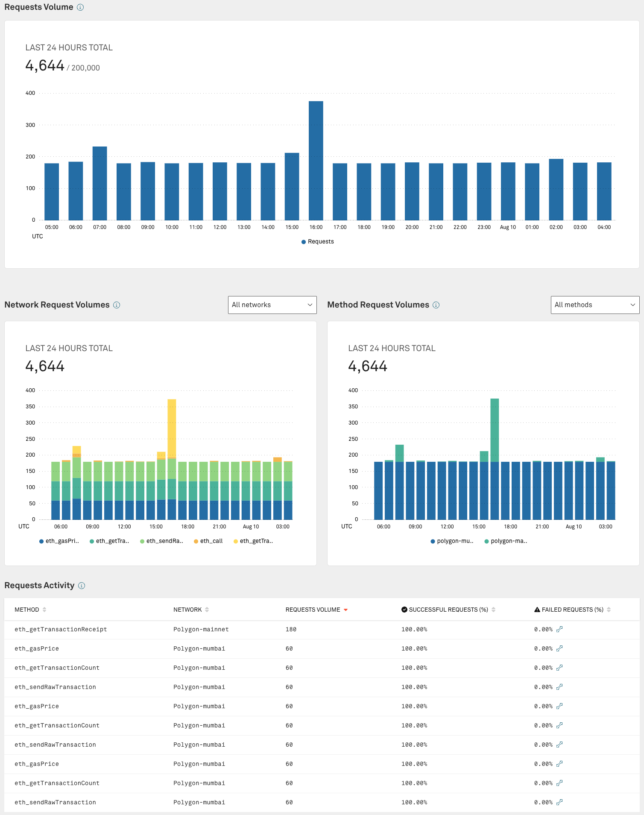Click info icon next to Network Request Volumes
This screenshot has height=815, width=644.
(117, 305)
